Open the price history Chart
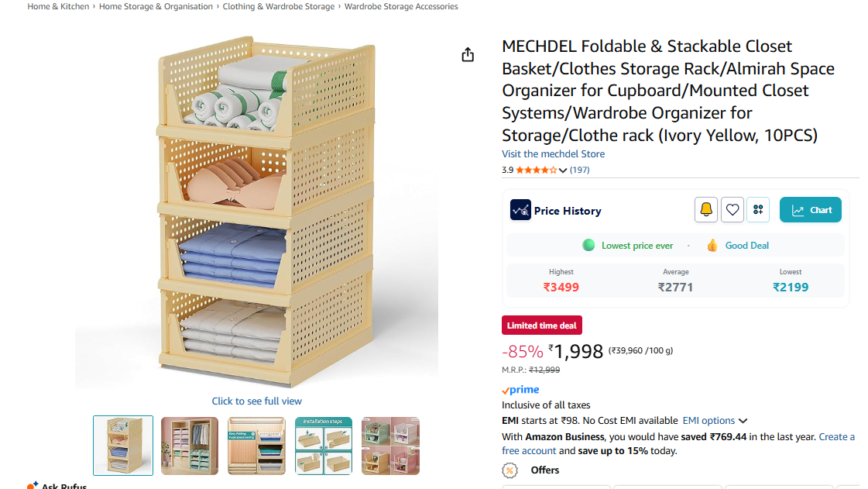Viewport: 868px width, 489px height. click(810, 210)
